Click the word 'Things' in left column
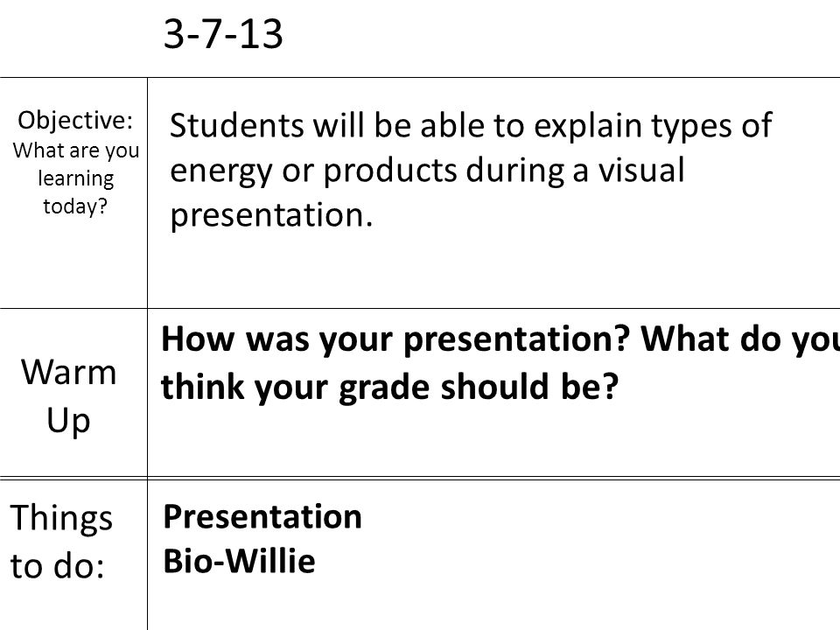 [61, 519]
